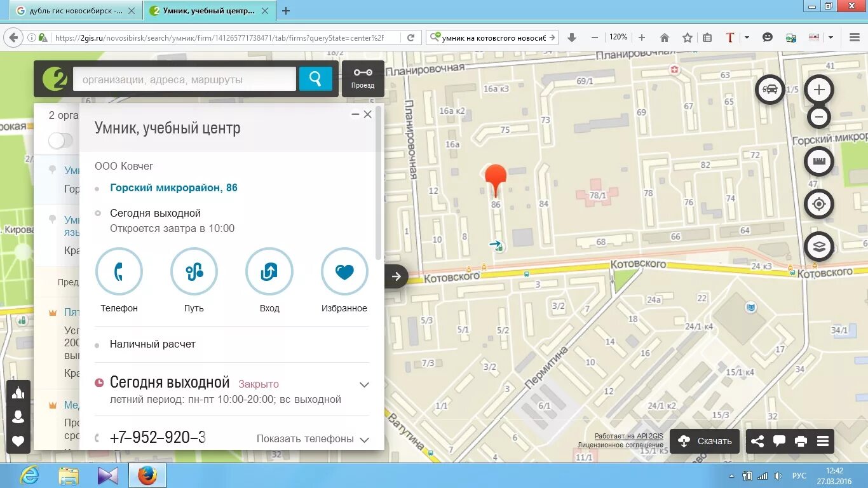Toggle the switch in results list
Image resolution: width=868 pixels, height=488 pixels.
point(61,140)
